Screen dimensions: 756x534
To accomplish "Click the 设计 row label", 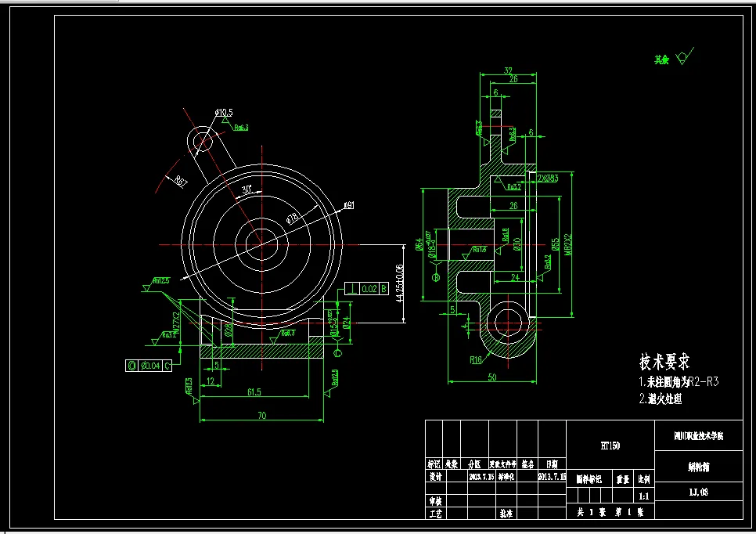I will [435, 476].
